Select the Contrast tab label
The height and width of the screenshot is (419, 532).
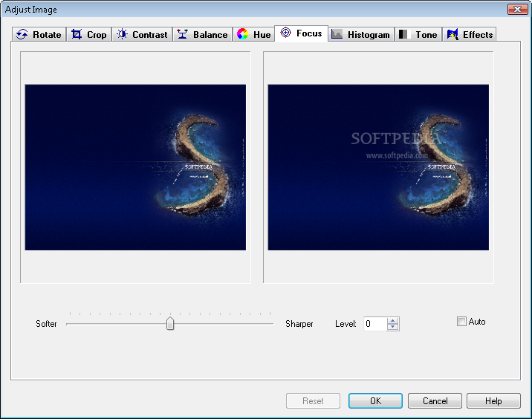click(x=149, y=35)
